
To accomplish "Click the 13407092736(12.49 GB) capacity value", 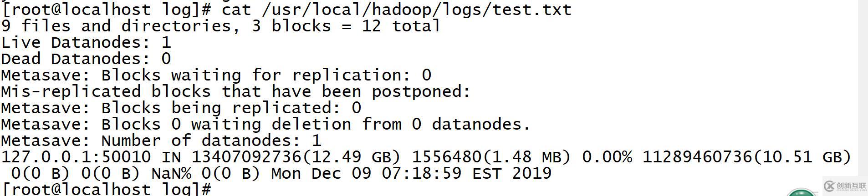I will click(296, 157).
